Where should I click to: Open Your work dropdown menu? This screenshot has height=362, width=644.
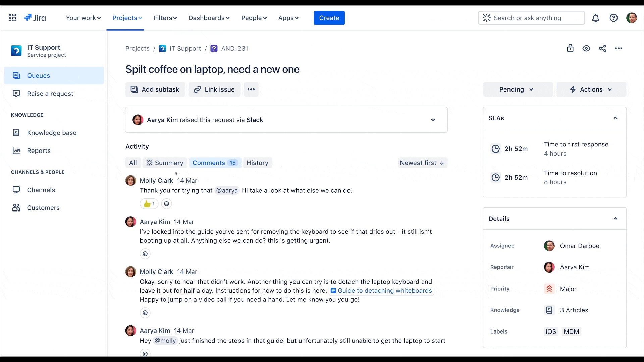point(83,18)
